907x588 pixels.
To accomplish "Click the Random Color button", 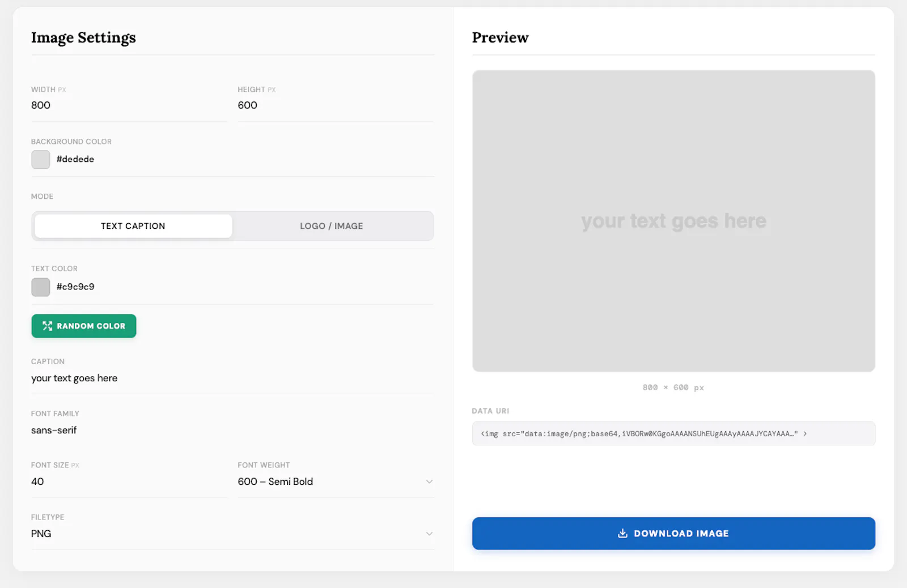I will click(84, 326).
